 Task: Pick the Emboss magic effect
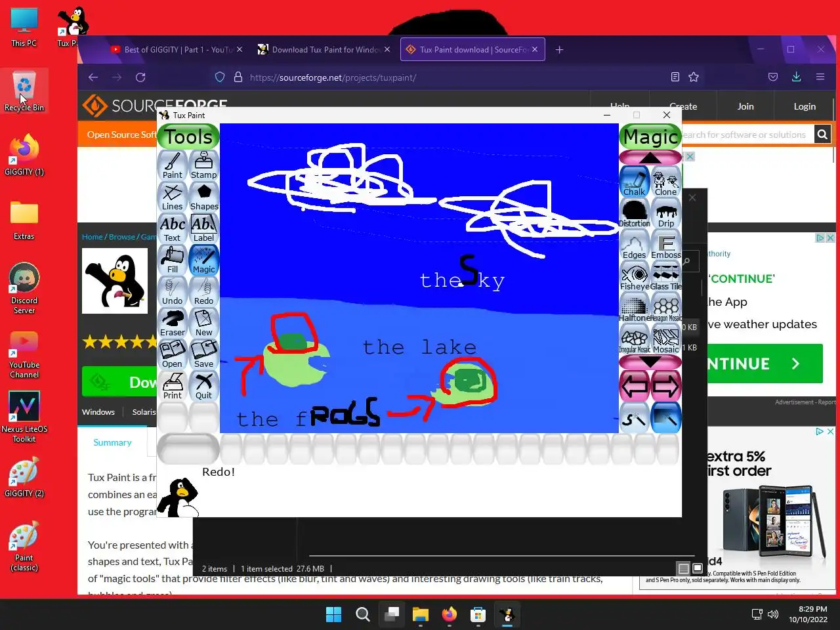coord(665,245)
